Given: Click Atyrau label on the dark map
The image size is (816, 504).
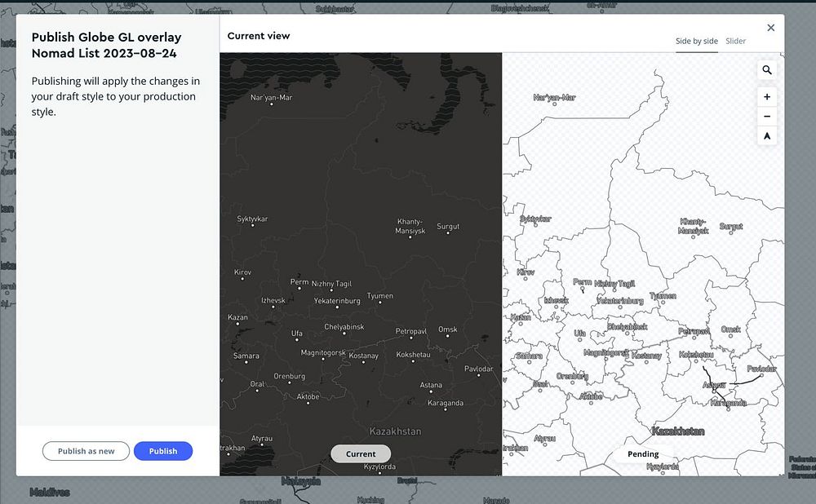Looking at the screenshot, I should (262, 439).
